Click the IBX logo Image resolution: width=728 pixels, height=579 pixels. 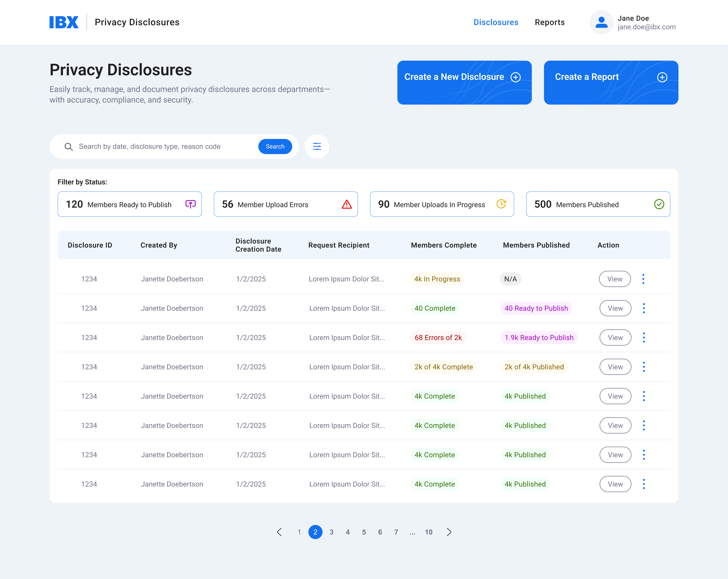coord(64,22)
